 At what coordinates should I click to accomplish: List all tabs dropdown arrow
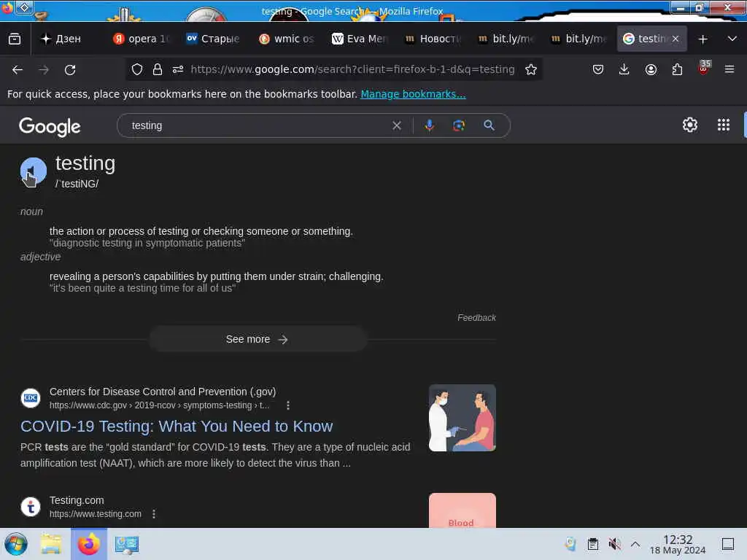click(732, 39)
